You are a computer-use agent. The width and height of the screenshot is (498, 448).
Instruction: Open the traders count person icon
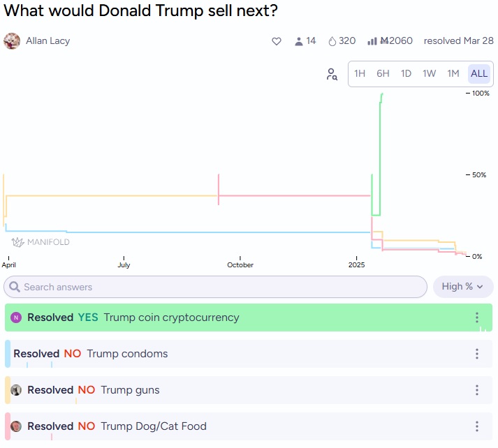298,41
